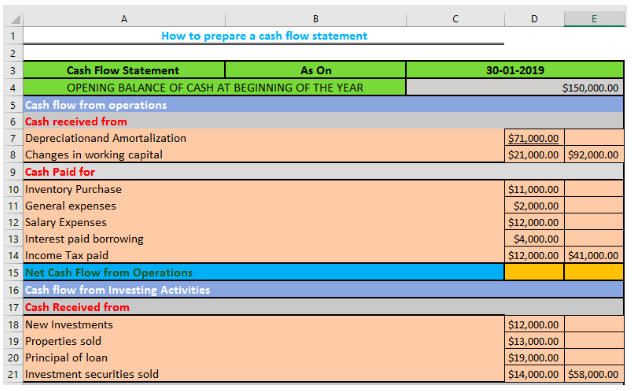The width and height of the screenshot is (633, 391).
Task: Click the $150,000.00 opening balance cell
Action: pos(515,88)
